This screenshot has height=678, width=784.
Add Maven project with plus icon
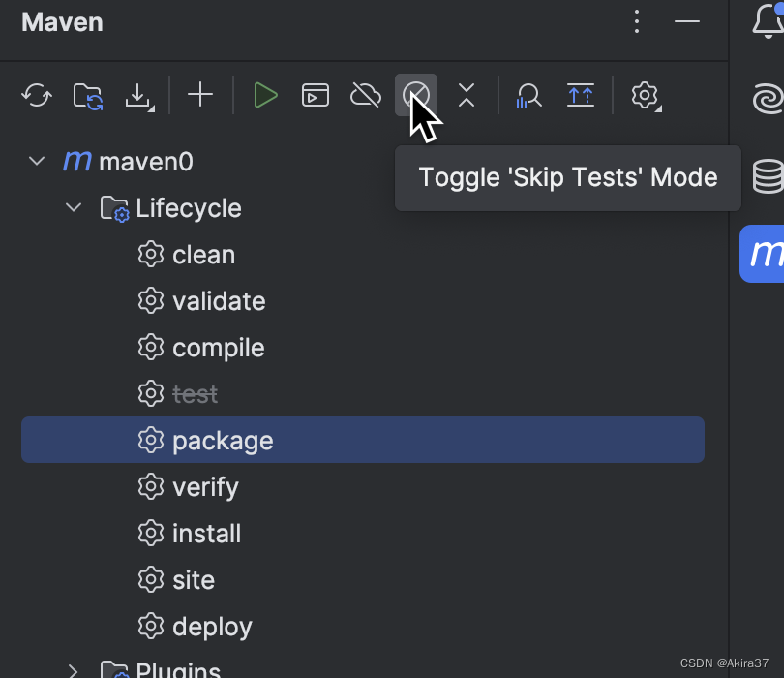pos(200,95)
